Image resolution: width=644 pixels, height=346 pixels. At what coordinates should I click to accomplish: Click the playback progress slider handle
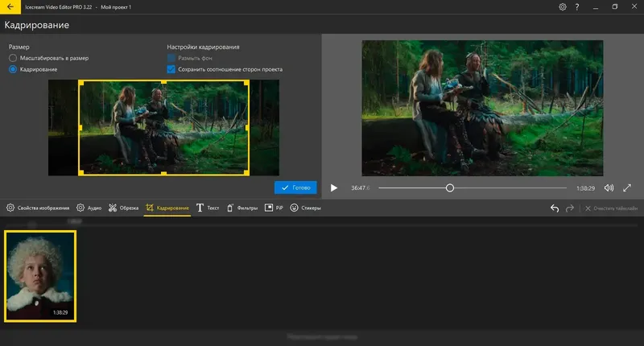[x=450, y=187]
